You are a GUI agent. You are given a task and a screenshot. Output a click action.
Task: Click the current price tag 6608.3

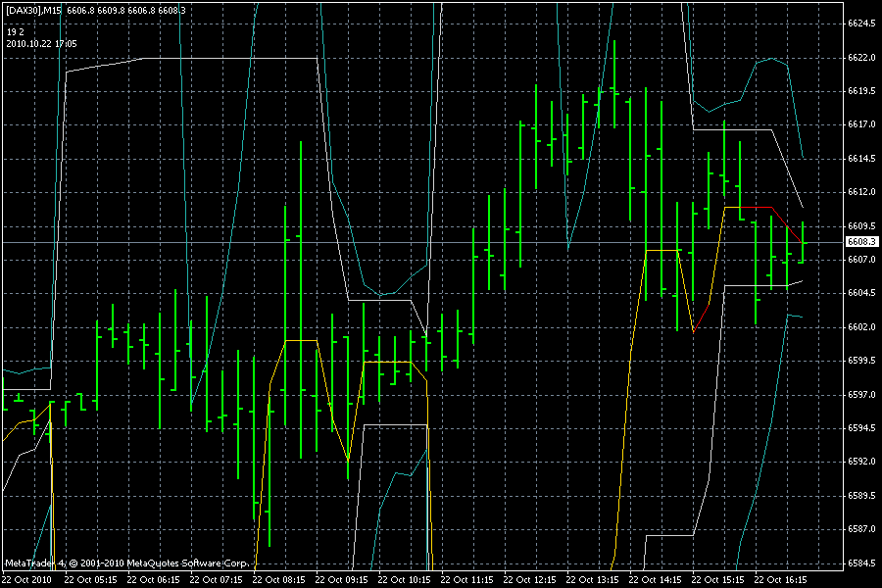[861, 241]
